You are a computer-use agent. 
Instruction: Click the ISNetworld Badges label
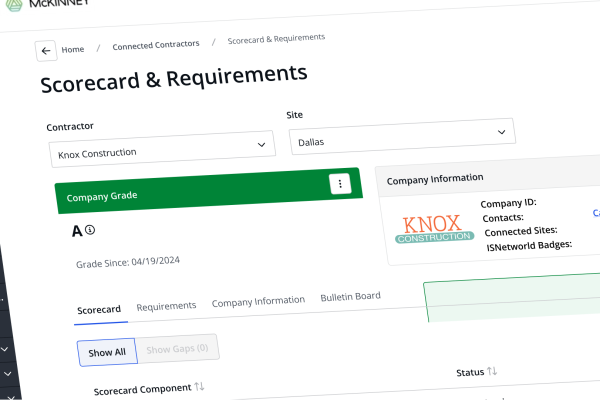pos(529,246)
